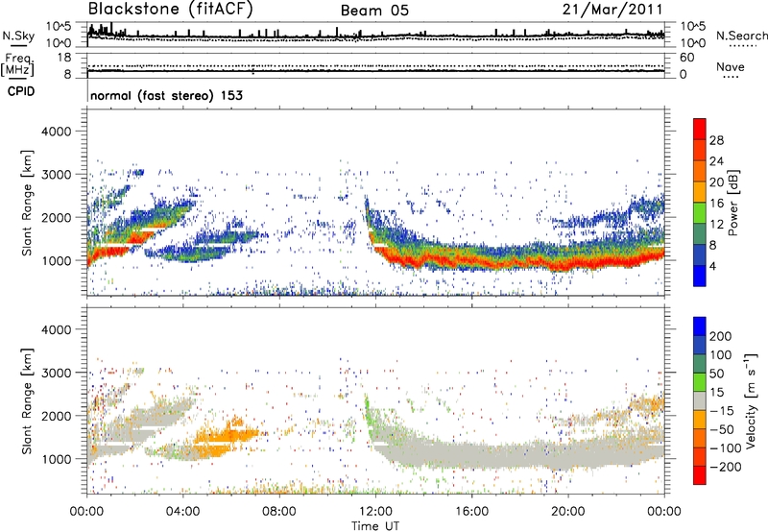Click the "4" label on power color bar
The width and height of the screenshot is (768, 532).
click(713, 267)
